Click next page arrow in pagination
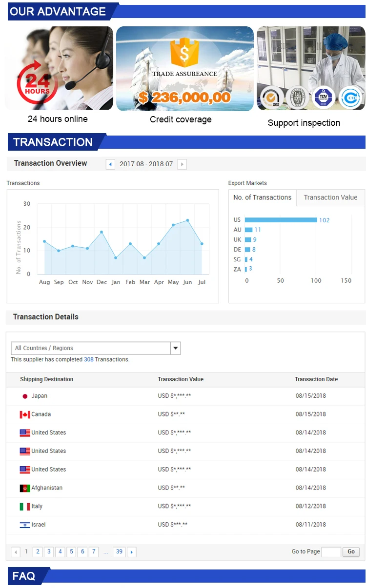 coord(131,552)
